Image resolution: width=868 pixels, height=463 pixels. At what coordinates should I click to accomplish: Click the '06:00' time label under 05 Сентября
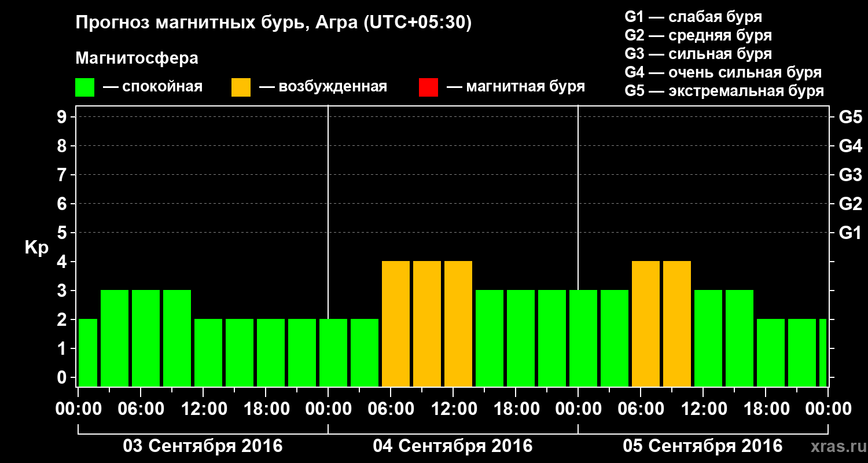[641, 409]
